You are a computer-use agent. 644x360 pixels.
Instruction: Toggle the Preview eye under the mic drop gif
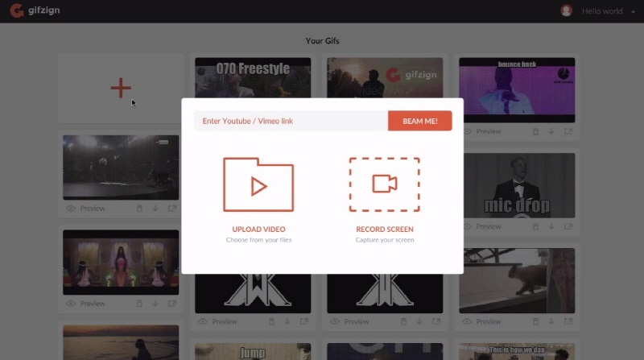468,226
